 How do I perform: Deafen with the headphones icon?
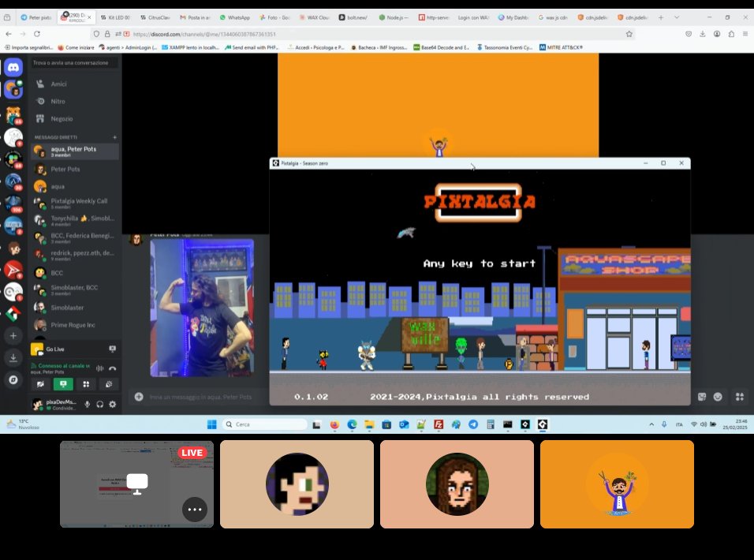[99, 405]
